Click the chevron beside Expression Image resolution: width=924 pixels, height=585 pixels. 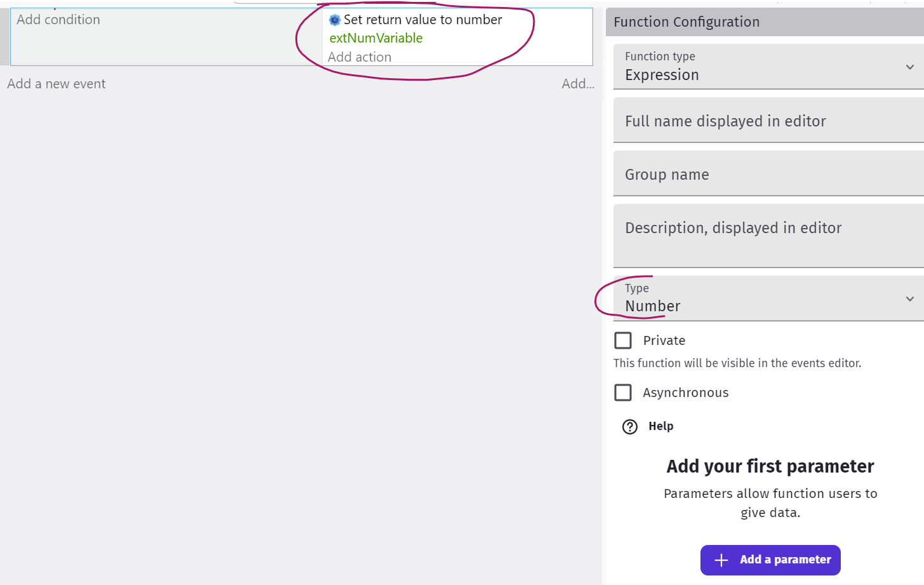(x=911, y=66)
